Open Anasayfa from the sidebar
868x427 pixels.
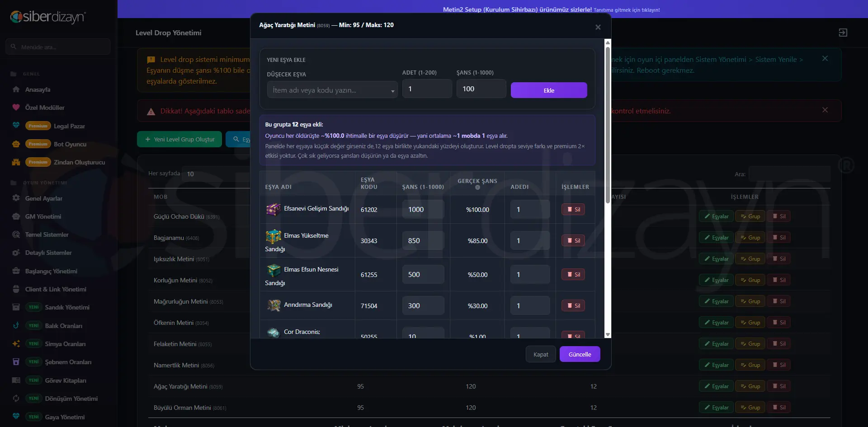(x=38, y=89)
